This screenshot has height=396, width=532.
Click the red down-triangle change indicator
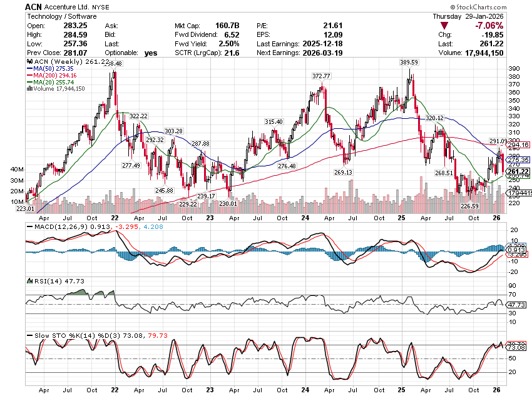pos(444,26)
